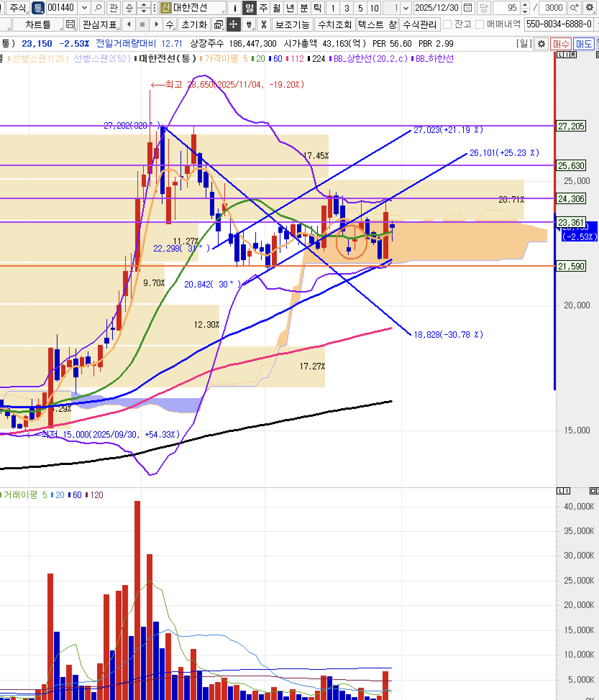Open chart settings gear beside 매수 button

tap(541, 44)
